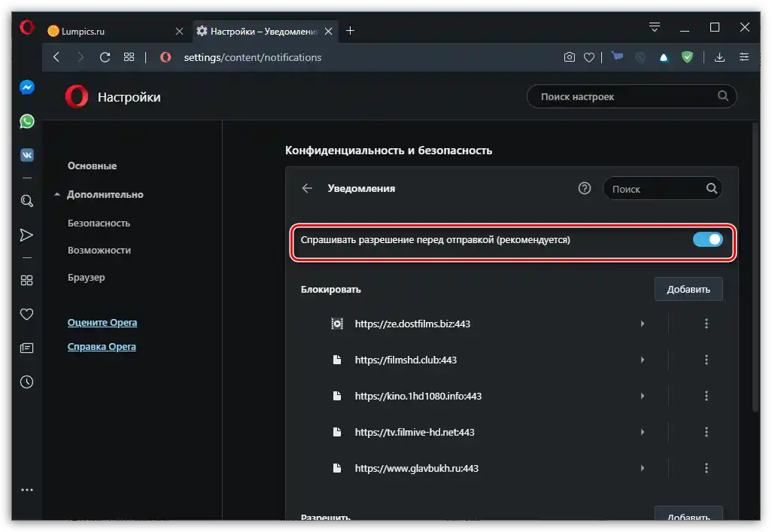Expand details for filmshd.club entry
Screen dimensions: 772x532
tap(642, 360)
